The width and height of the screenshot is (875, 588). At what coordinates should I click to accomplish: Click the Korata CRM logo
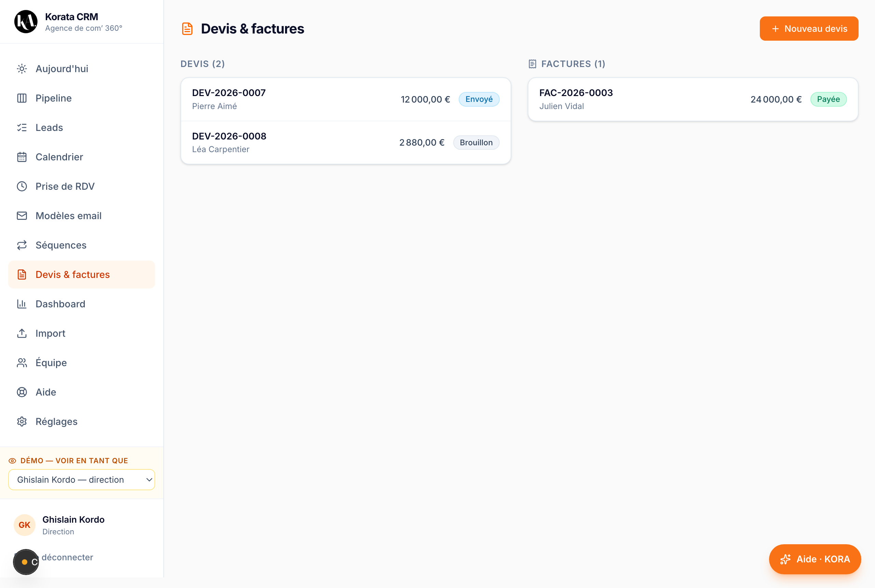coord(26,22)
